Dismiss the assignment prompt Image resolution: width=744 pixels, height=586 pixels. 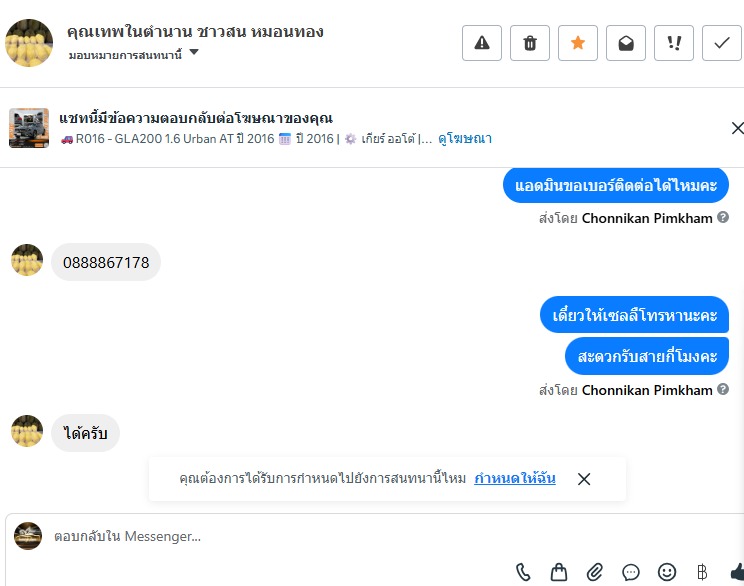click(x=584, y=479)
